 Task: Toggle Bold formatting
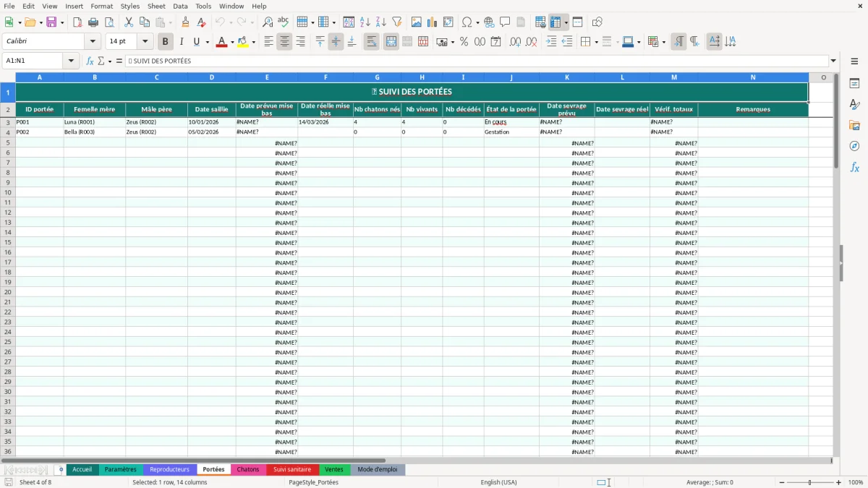166,42
